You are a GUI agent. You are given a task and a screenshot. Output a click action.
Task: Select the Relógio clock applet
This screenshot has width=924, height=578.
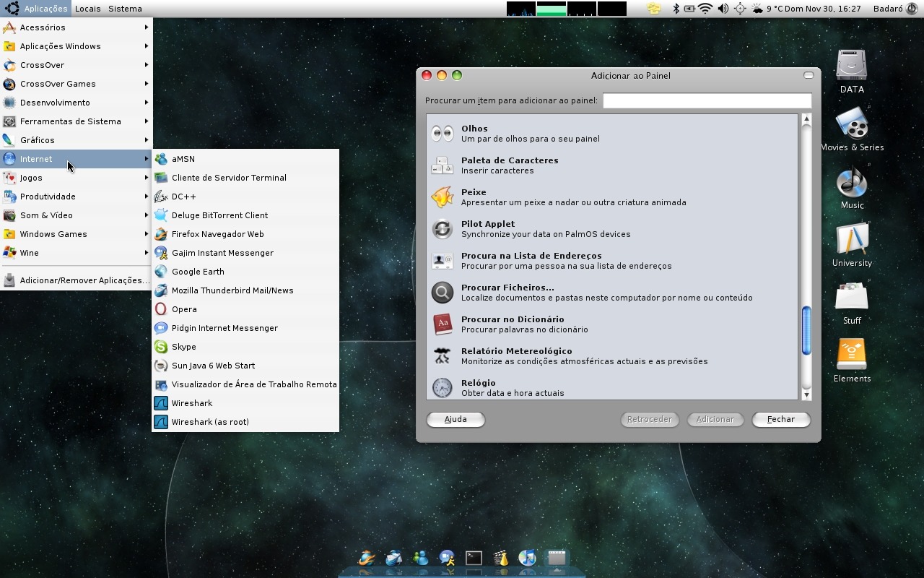[x=612, y=388]
